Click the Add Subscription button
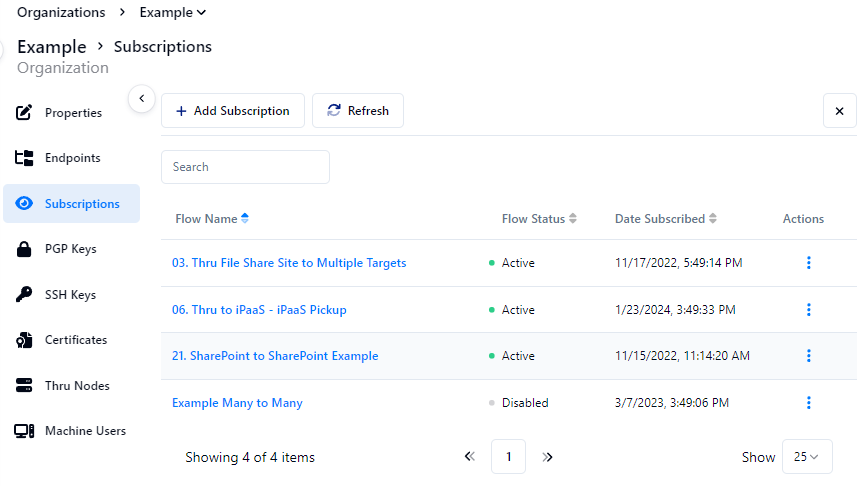The width and height of the screenshot is (866, 486). pos(233,111)
